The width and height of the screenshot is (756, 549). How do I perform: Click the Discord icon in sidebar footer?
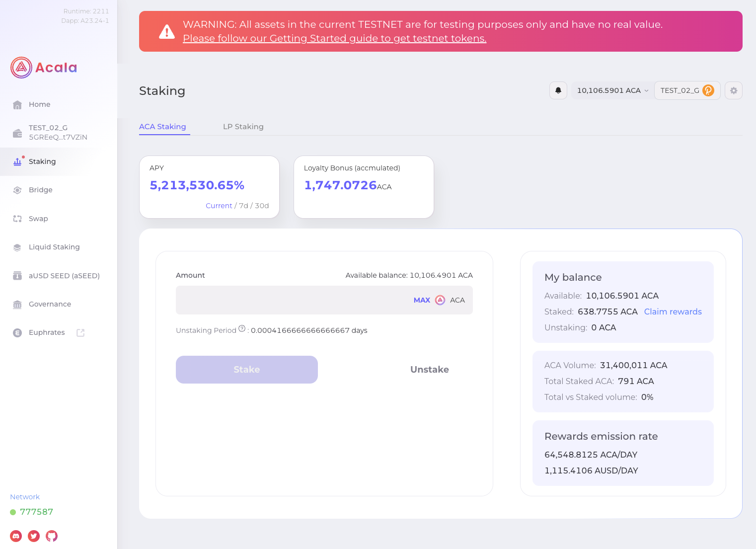click(16, 536)
